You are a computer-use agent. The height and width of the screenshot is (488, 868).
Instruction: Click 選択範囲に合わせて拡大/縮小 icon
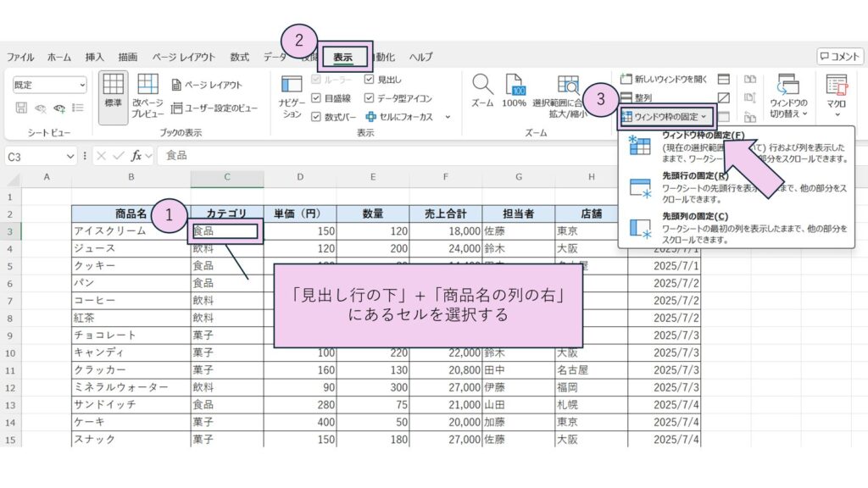click(566, 86)
